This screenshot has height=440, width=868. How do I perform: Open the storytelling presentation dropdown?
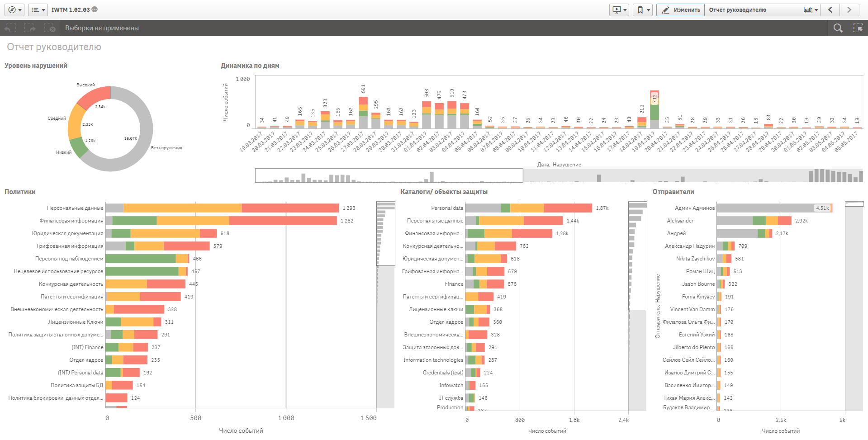tap(619, 9)
